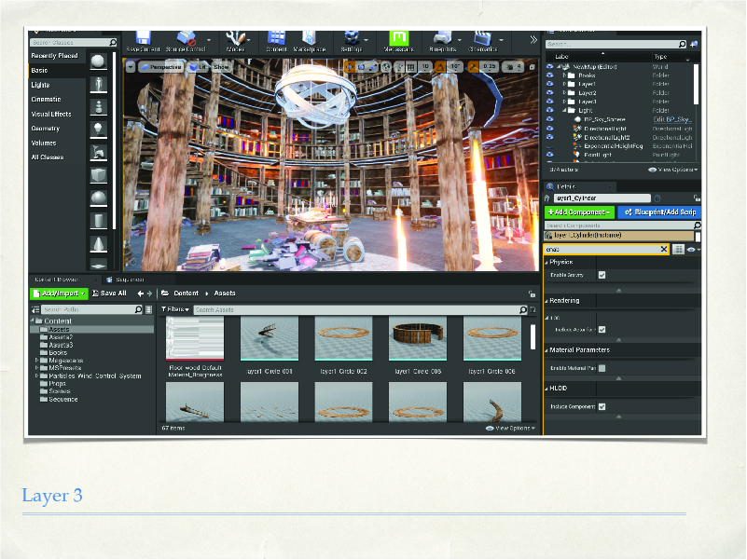
Task: Open the Filters dropdown in Content Browser
Action: tap(175, 309)
